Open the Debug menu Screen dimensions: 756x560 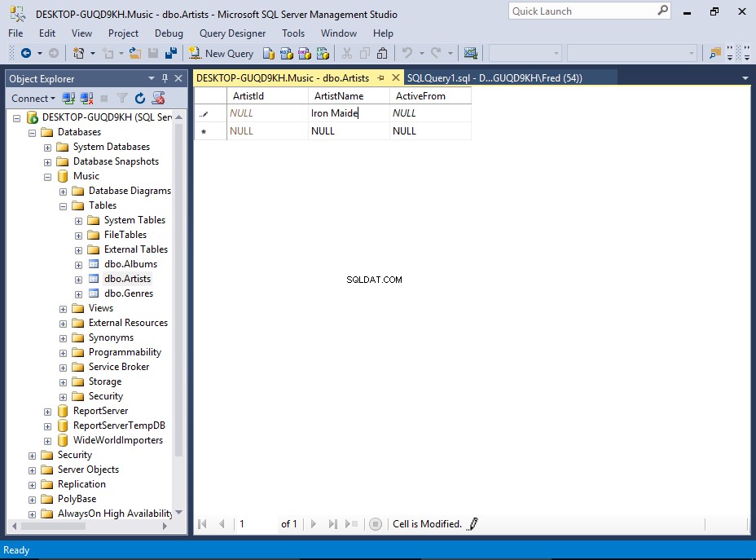169,33
